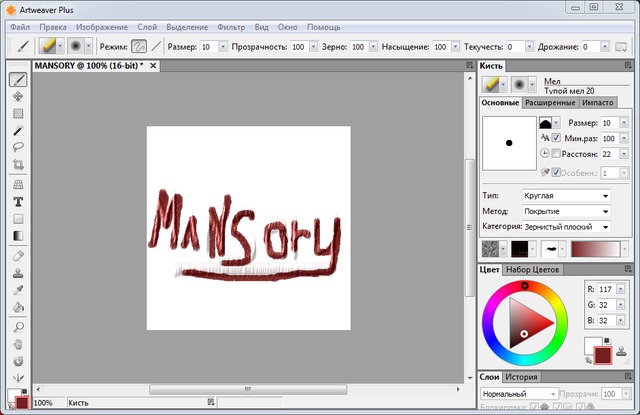Select the Hand pan tool
Screen dimensions: 640x415
[x=18, y=343]
